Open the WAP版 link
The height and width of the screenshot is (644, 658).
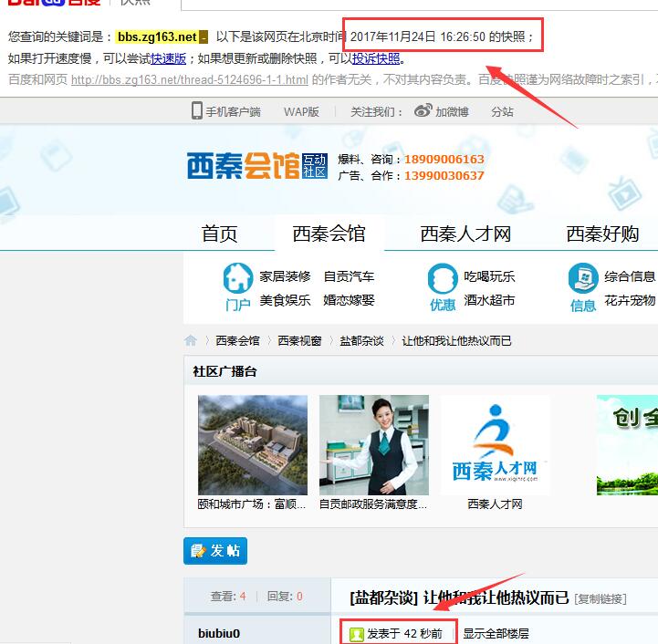[301, 111]
